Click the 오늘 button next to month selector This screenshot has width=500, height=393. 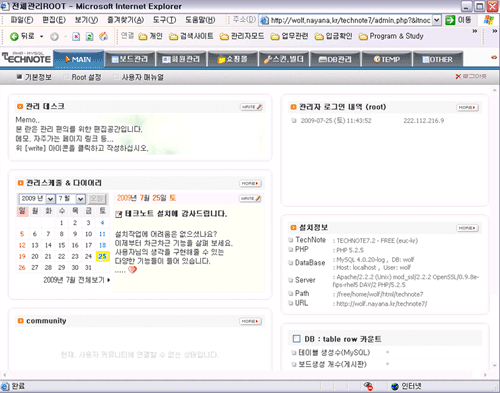(x=97, y=199)
